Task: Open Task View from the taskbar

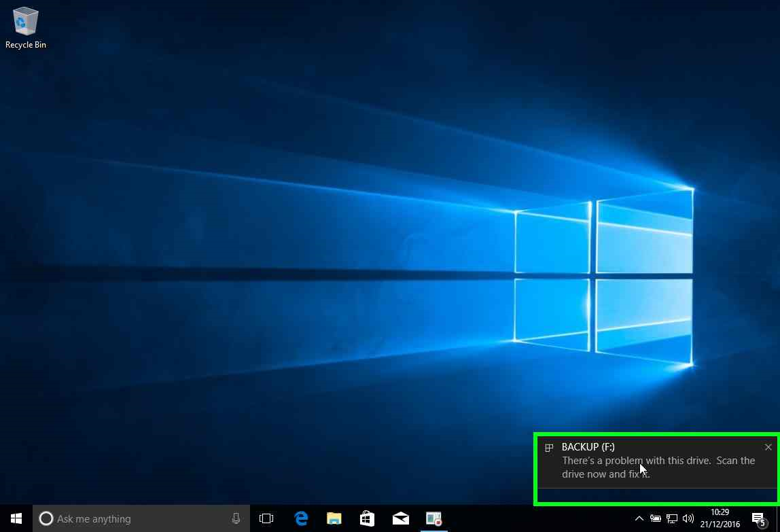Action: click(x=266, y=518)
